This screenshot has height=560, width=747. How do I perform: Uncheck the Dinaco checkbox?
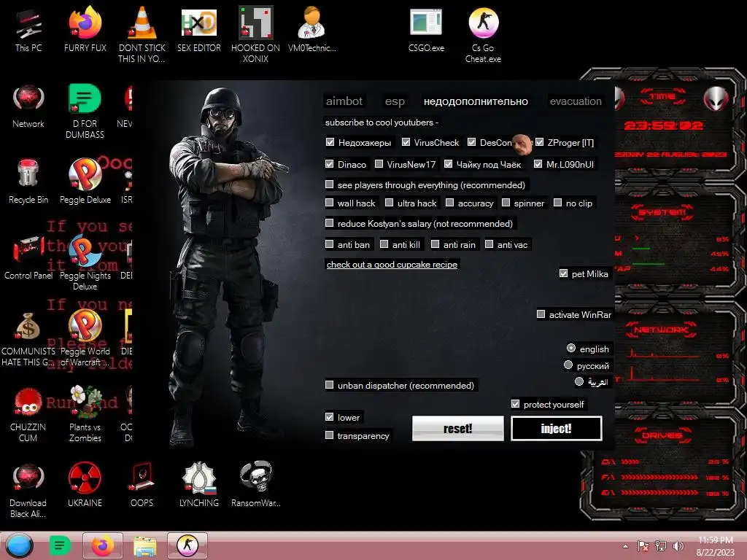pyautogui.click(x=329, y=164)
